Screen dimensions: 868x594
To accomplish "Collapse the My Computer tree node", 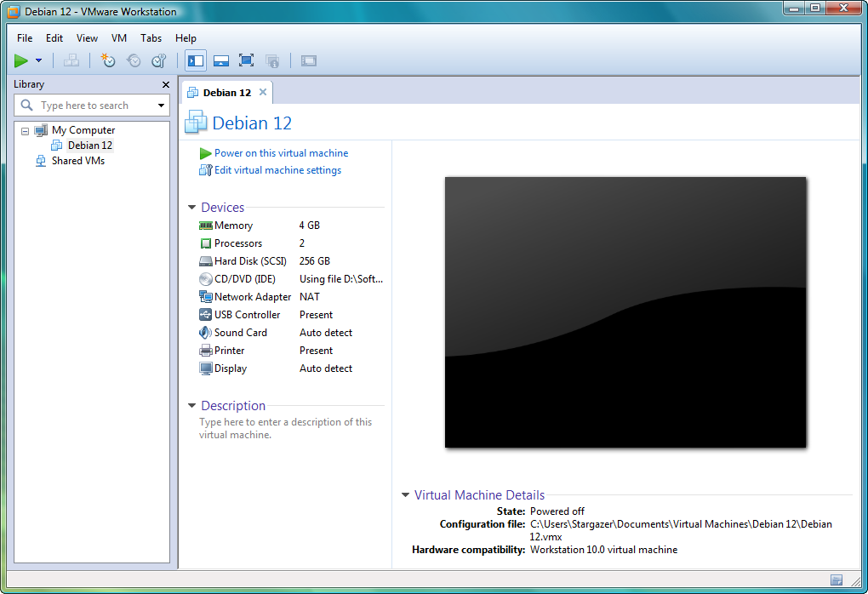I will (26, 131).
